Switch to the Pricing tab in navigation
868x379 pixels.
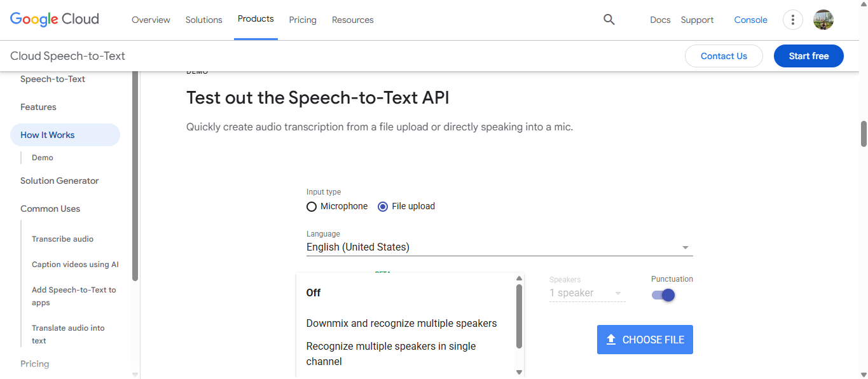point(303,20)
